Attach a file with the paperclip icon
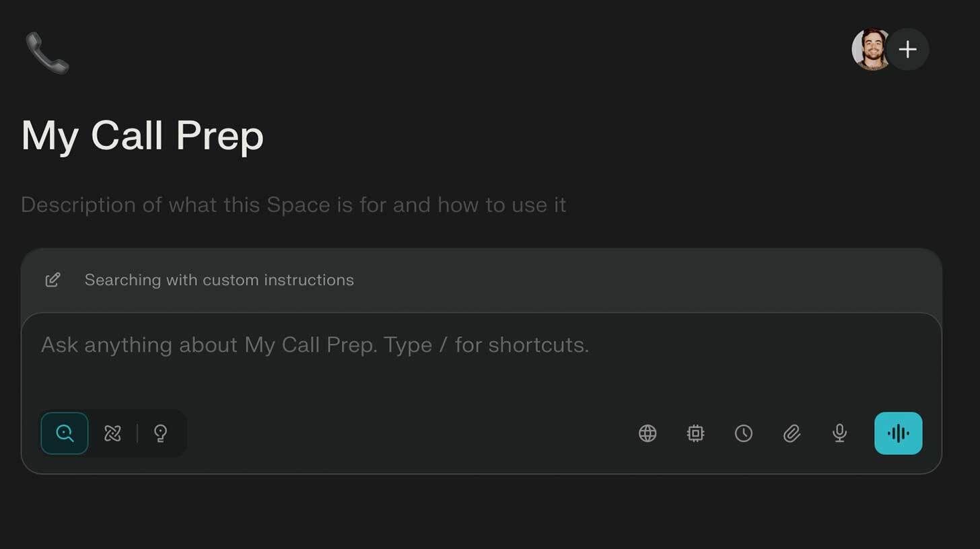The image size is (980, 549). coord(792,433)
